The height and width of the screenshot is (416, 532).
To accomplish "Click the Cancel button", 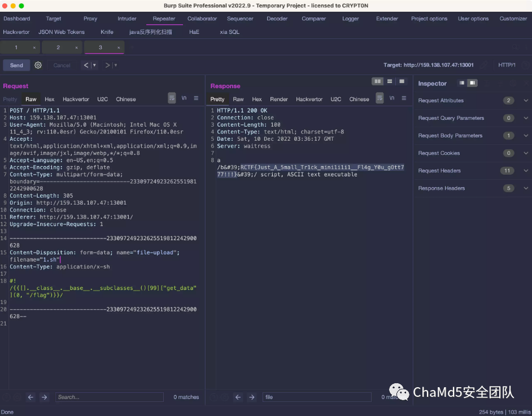I will coord(62,65).
